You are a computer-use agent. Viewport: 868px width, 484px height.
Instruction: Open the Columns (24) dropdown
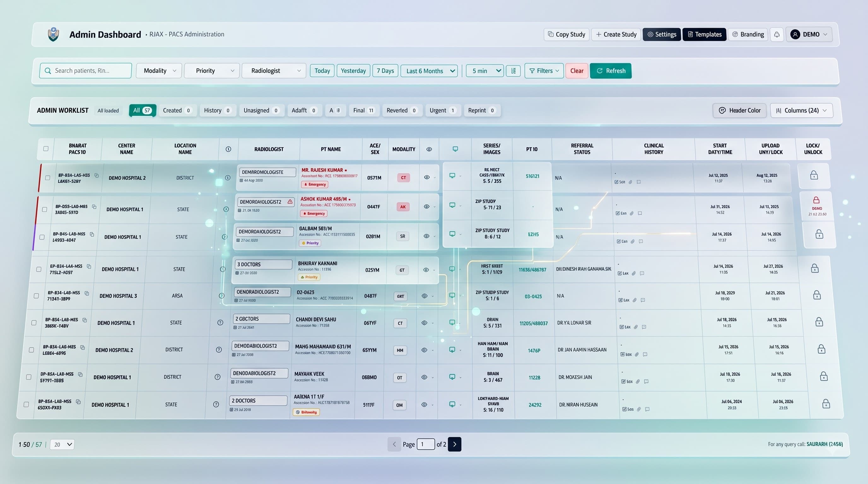802,110
